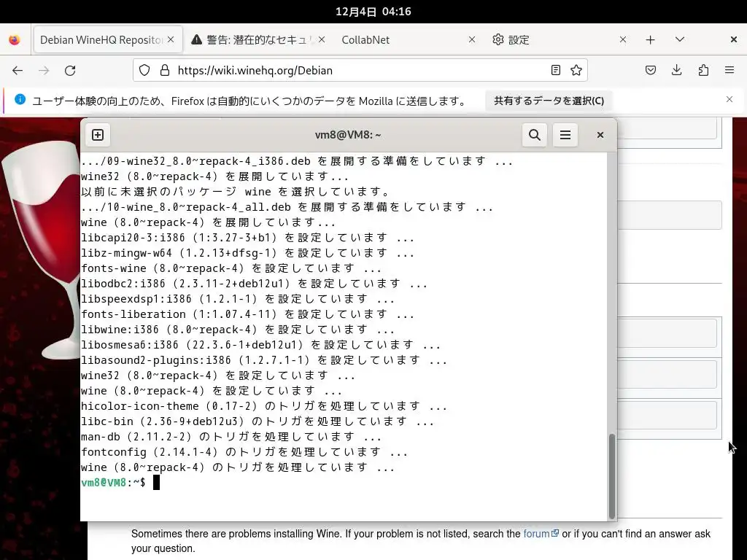Open the Pocket save icon
The image size is (747, 560).
(x=650, y=71)
